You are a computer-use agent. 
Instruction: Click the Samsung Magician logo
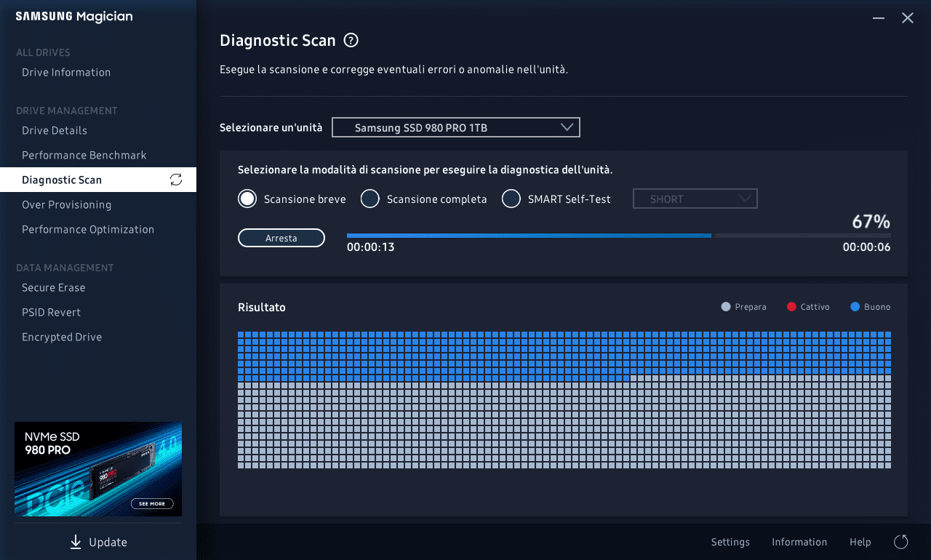click(74, 17)
